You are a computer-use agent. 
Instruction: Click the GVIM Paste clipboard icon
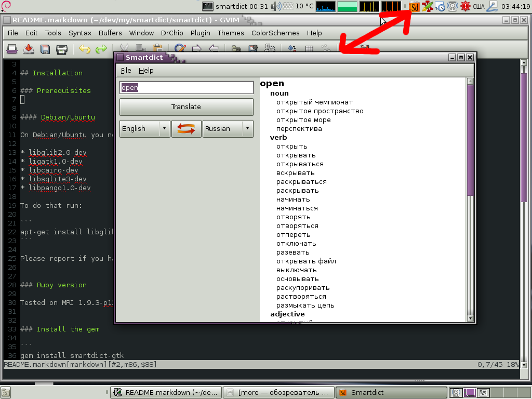[157, 48]
